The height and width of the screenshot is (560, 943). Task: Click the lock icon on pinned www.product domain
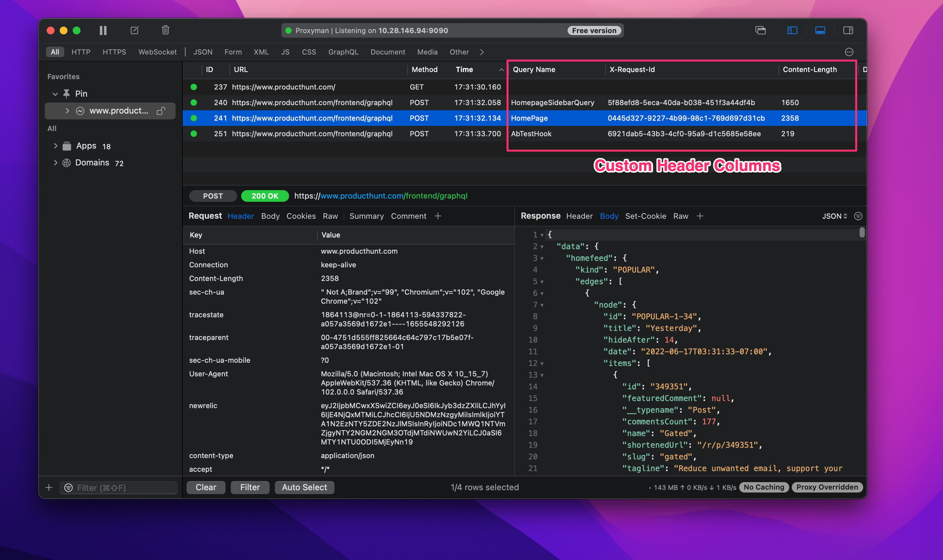[161, 111]
